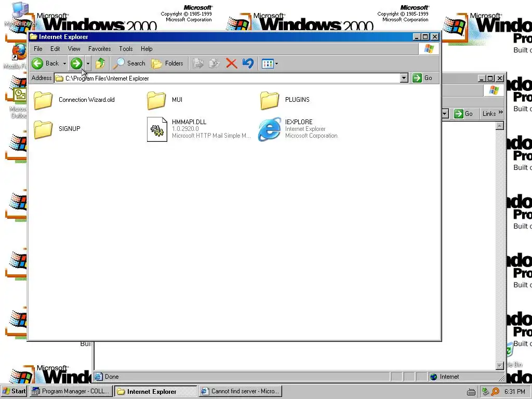
Task: Click the orange magnifier tray icon
Action: click(495, 392)
